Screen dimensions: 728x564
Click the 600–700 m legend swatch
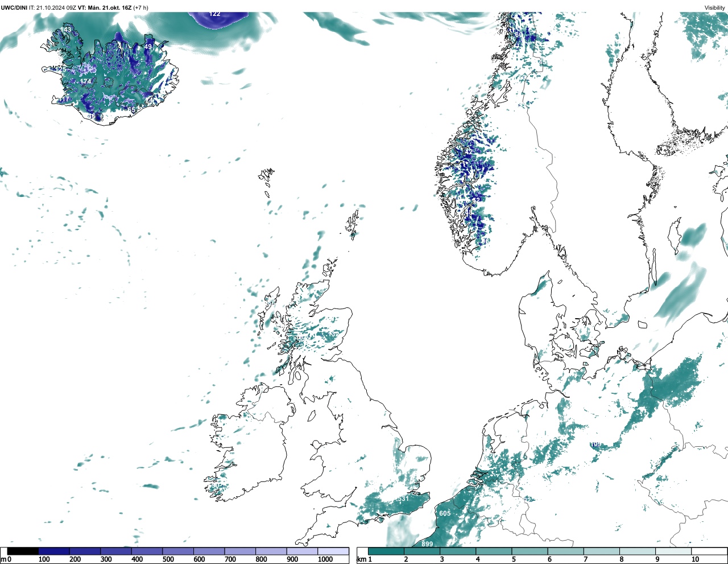(209, 551)
